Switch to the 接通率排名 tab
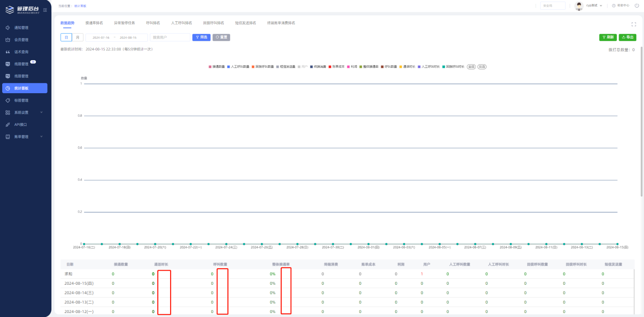This screenshot has width=644, height=317. pos(94,23)
